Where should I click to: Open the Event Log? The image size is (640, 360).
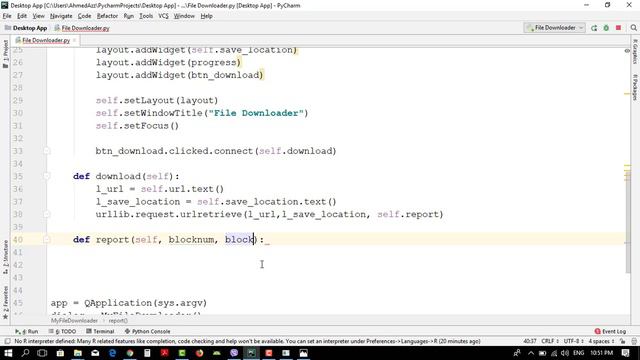[610, 331]
